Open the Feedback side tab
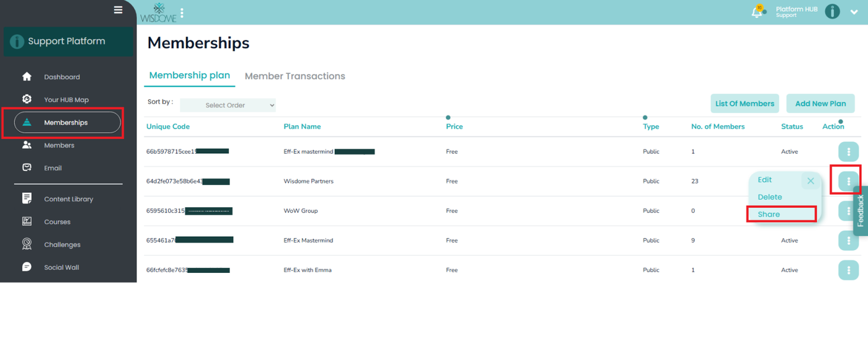The image size is (868, 364). pos(861,211)
